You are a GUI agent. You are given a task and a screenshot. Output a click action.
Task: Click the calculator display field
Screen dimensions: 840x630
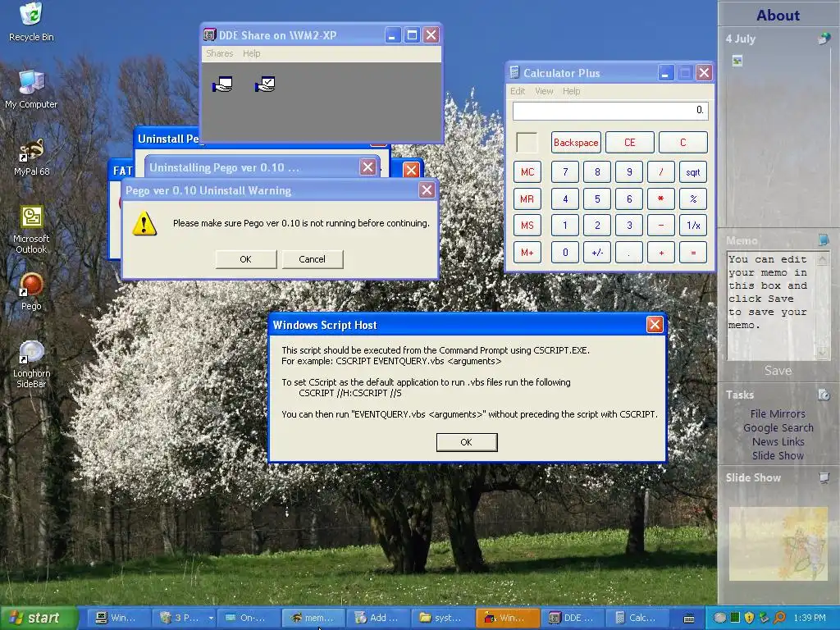[610, 111]
